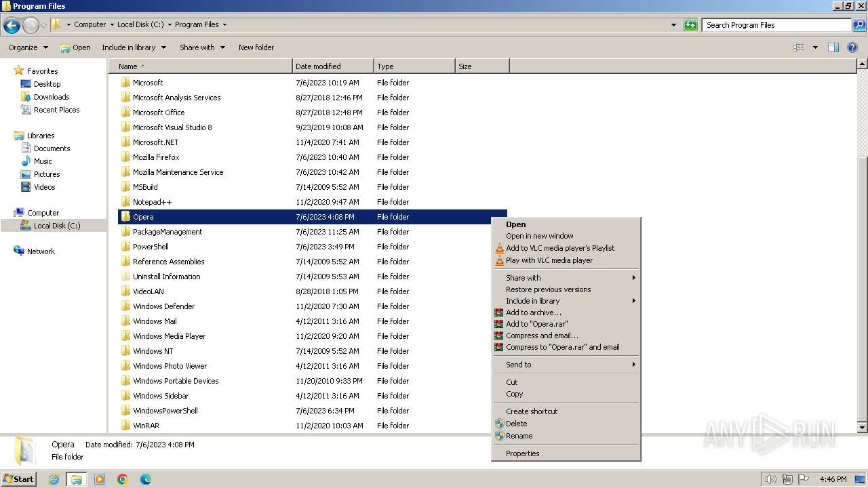868x488 pixels.
Task: Click the network tray icon
Action: click(x=787, y=479)
